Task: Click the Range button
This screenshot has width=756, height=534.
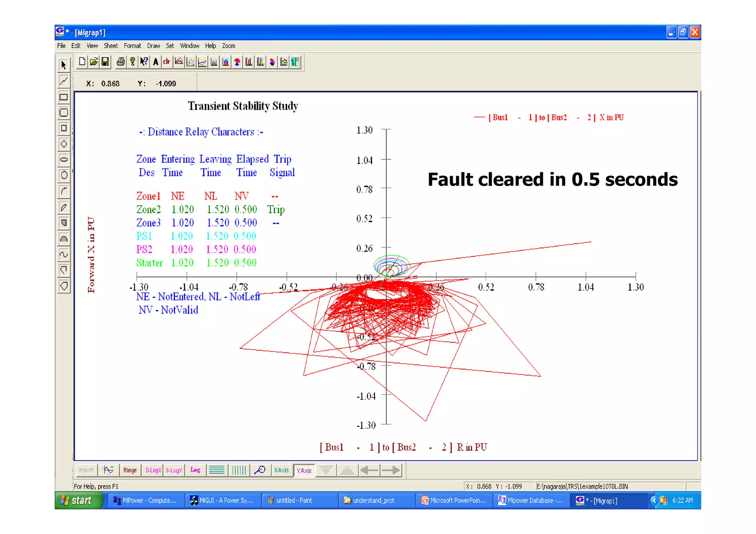Action: point(130,470)
